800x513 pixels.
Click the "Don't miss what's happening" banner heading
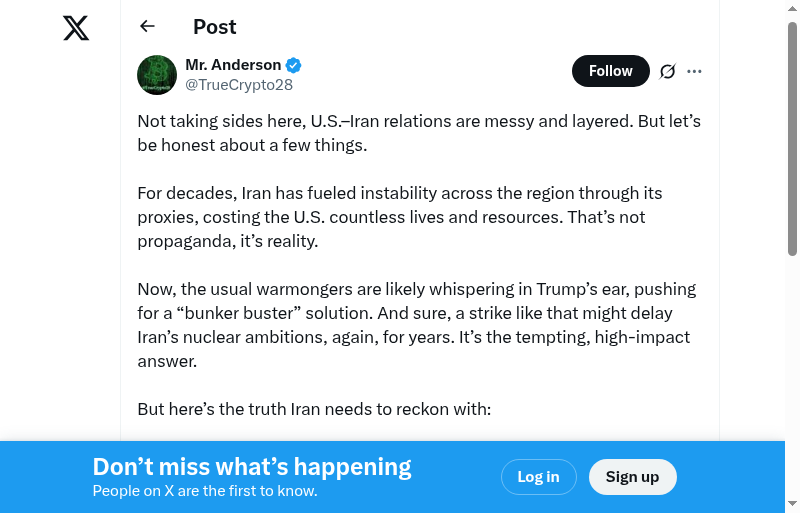(x=252, y=467)
